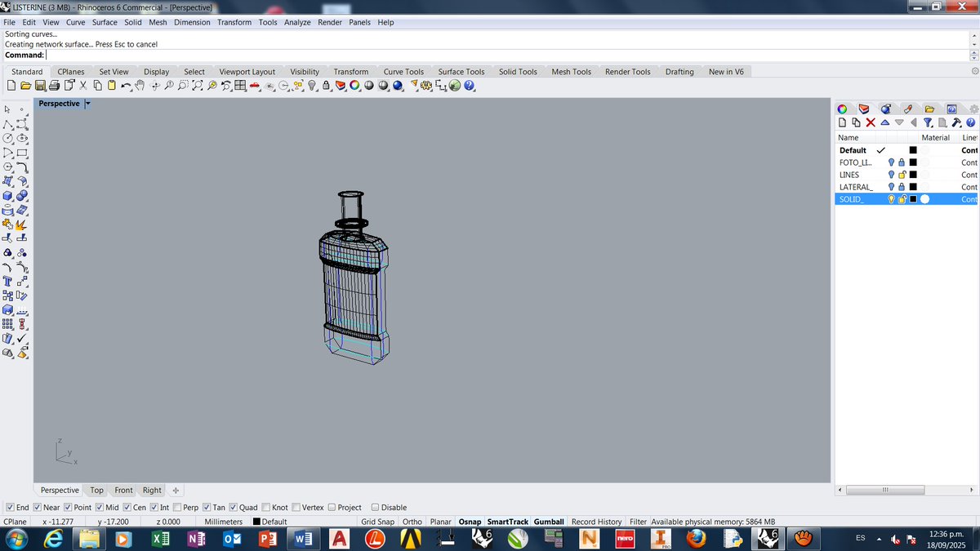The height and width of the screenshot is (551, 980).
Task: Select the Pan hand tool
Action: pyautogui.click(x=140, y=85)
